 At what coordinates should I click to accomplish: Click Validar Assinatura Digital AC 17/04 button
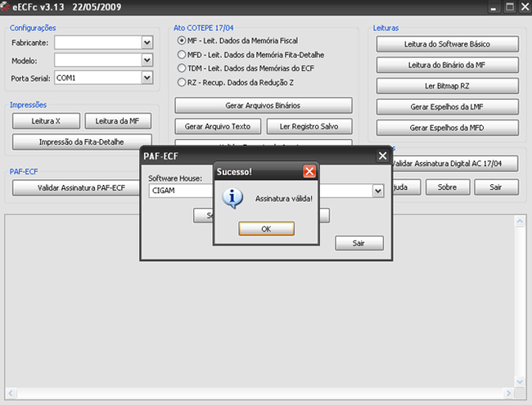[x=455, y=164]
